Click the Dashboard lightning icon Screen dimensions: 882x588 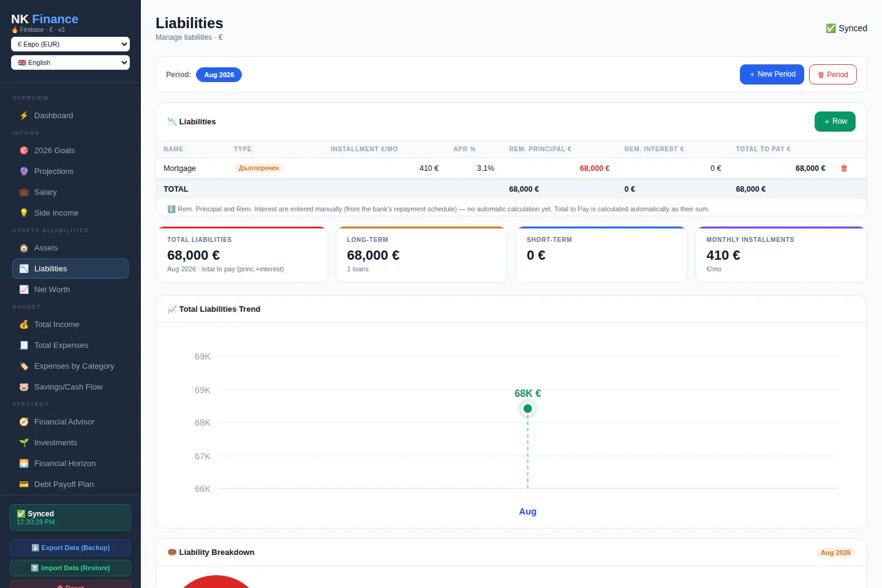[24, 116]
